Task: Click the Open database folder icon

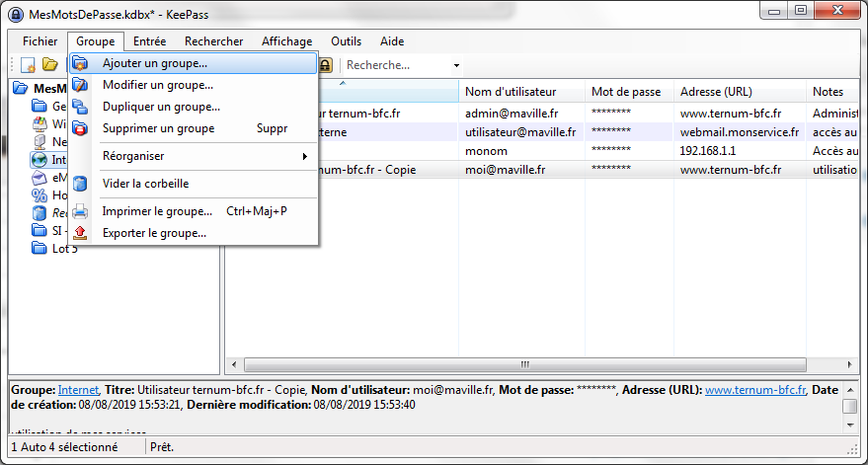Action: click(x=49, y=65)
